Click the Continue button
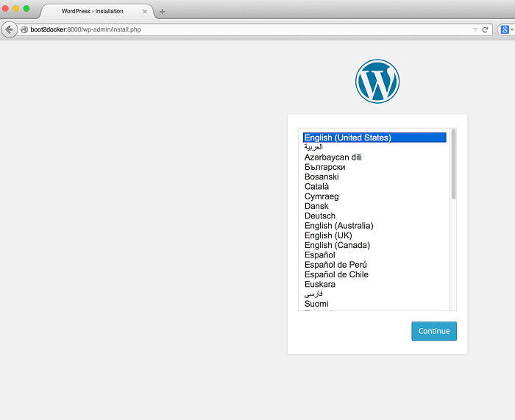515x420 pixels. pos(434,331)
